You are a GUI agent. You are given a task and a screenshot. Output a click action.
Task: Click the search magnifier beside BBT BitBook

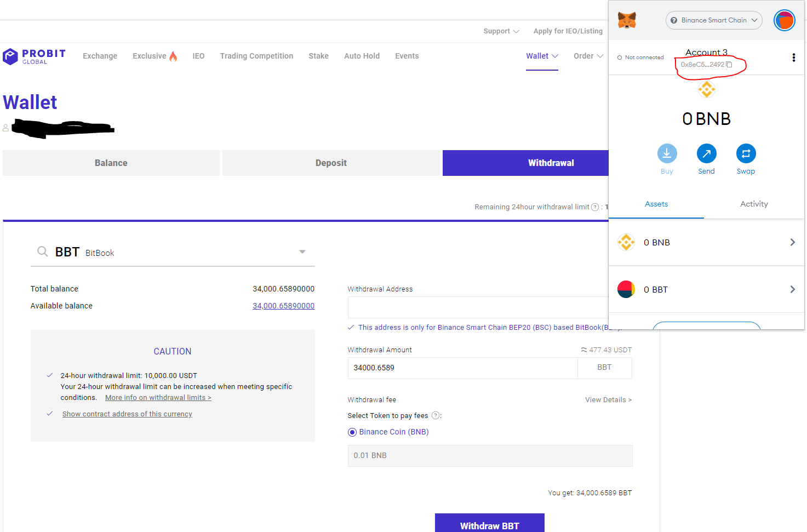[x=42, y=251]
